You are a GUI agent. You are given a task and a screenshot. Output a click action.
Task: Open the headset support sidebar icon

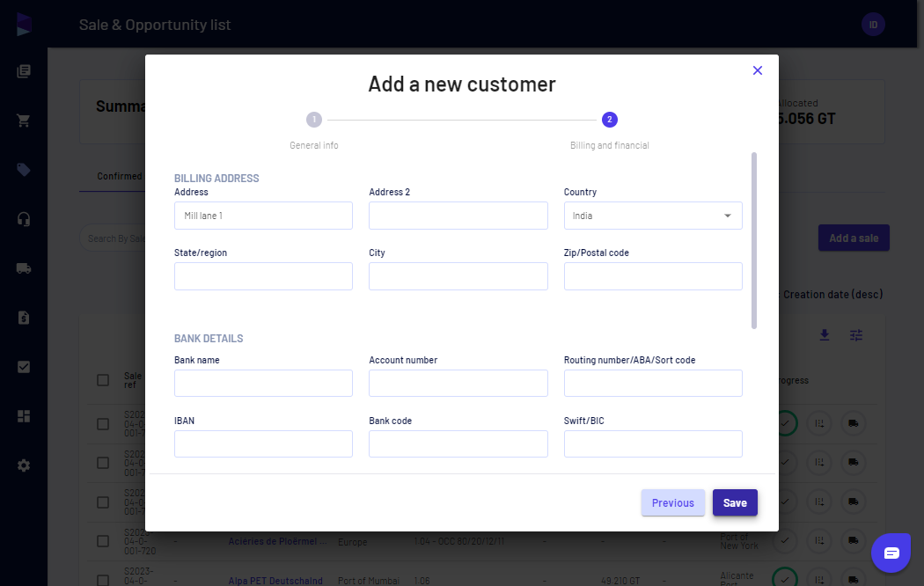[x=24, y=219]
